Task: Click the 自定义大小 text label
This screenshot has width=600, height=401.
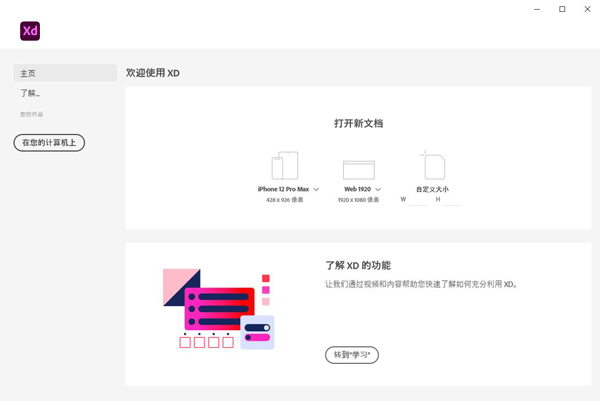Action: point(432,189)
